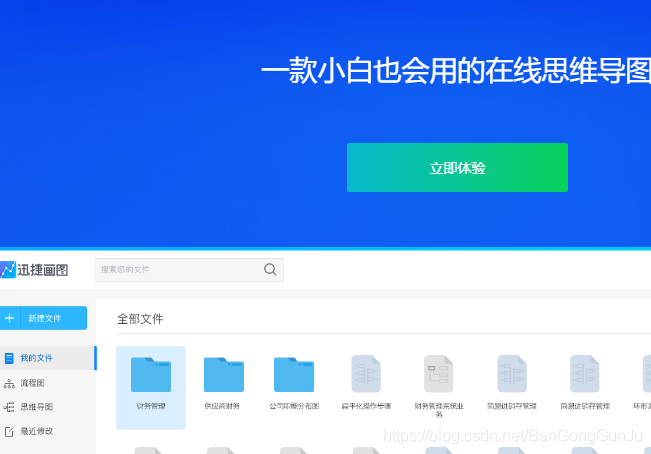
Task: Open the 财务管理系统业务 flowchart file
Action: [x=439, y=386]
